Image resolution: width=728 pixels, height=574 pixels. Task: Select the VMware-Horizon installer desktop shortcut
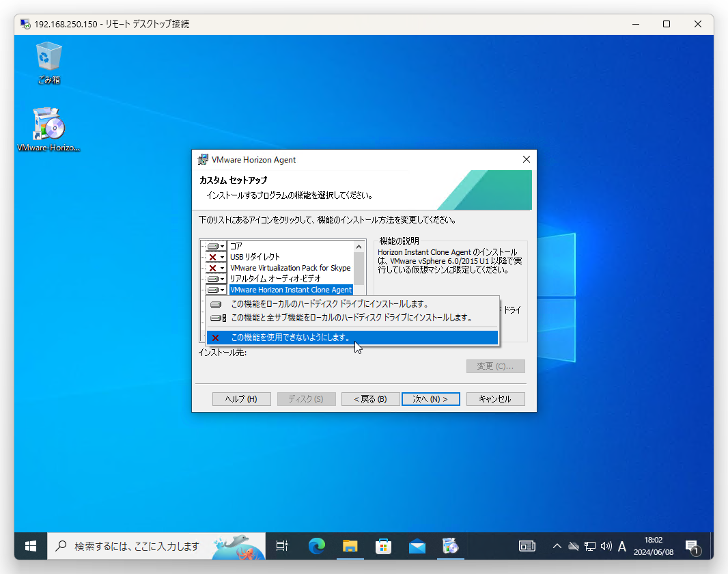tap(48, 130)
